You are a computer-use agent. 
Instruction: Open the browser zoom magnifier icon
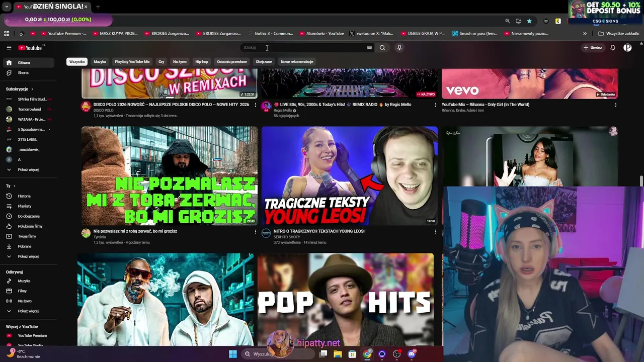[508, 21]
